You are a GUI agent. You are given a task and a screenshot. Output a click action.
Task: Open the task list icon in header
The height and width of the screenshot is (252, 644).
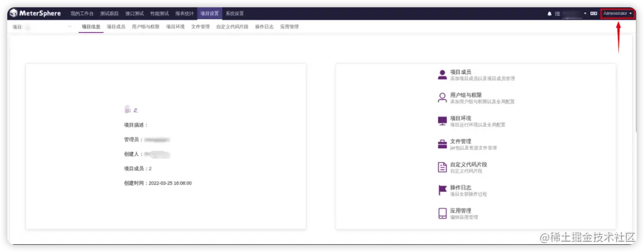558,14
